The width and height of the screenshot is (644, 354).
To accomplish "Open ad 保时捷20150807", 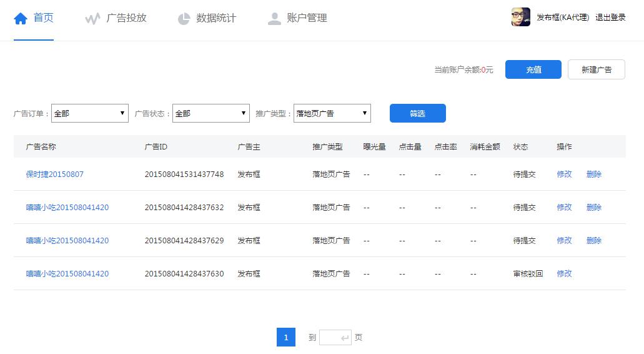I will (x=54, y=174).
